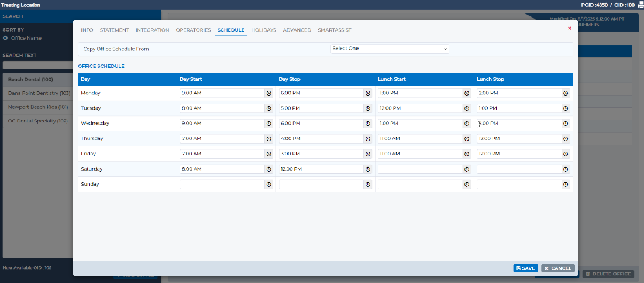Click the printer icon in top bar
The image size is (644, 283).
pos(640,5)
